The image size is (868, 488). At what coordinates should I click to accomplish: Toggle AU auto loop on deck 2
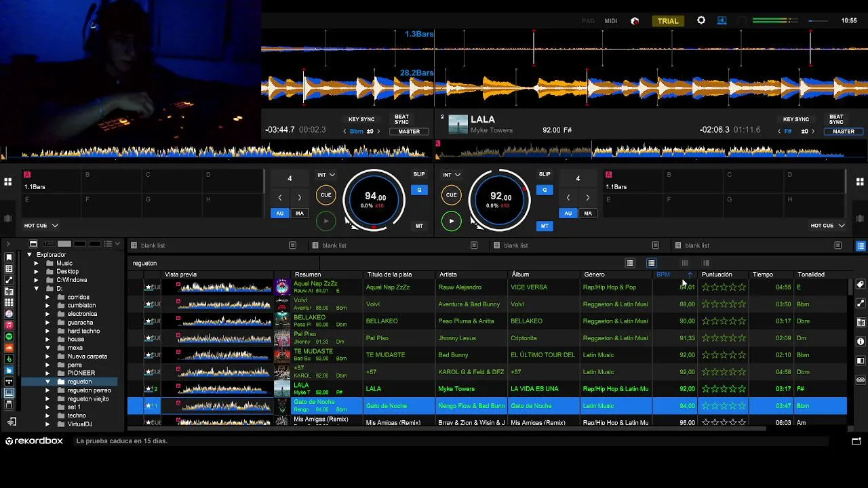click(568, 213)
